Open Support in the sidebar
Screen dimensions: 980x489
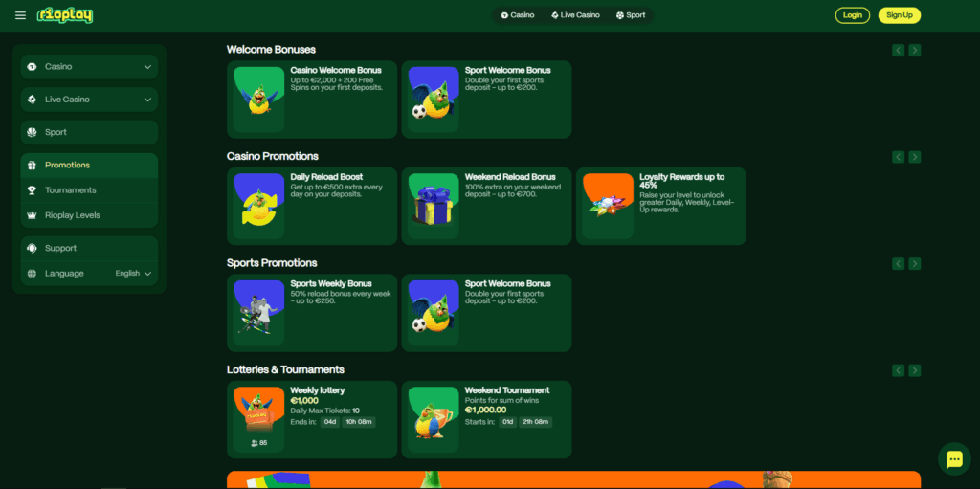click(89, 248)
